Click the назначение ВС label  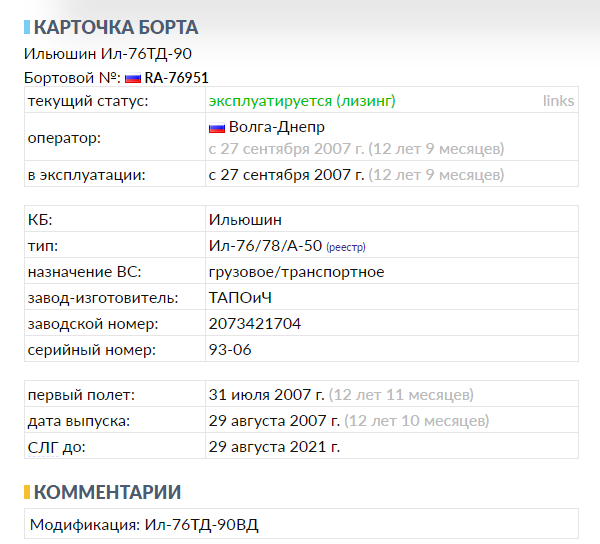point(84,272)
